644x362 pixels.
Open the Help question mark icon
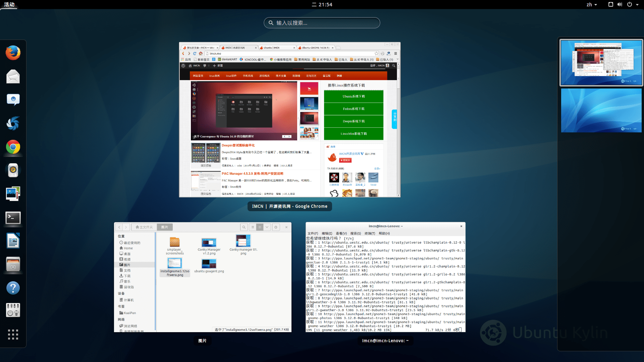(x=13, y=288)
